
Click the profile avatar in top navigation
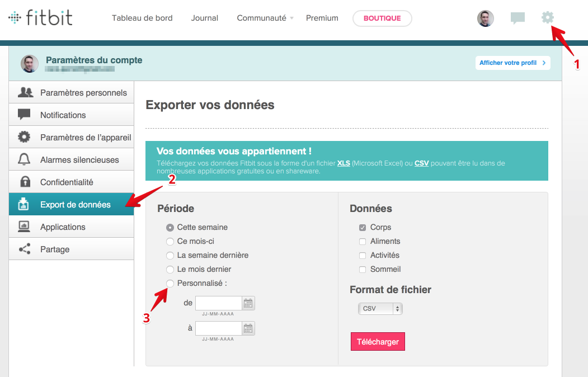pos(485,18)
